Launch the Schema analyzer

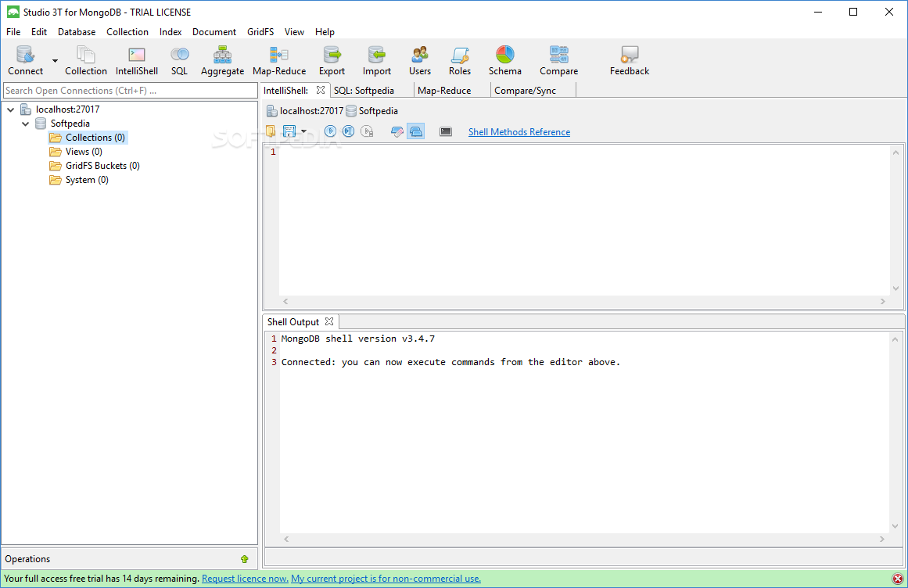click(x=504, y=59)
